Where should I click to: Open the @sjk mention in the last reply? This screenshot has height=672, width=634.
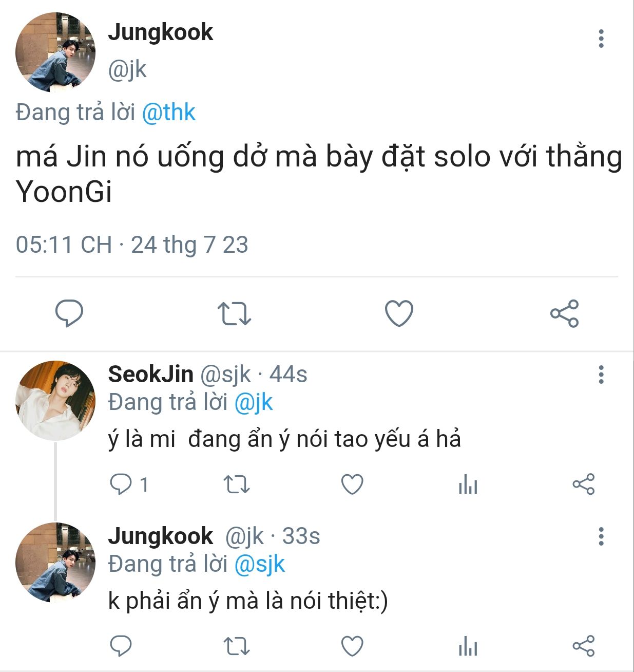(x=259, y=564)
